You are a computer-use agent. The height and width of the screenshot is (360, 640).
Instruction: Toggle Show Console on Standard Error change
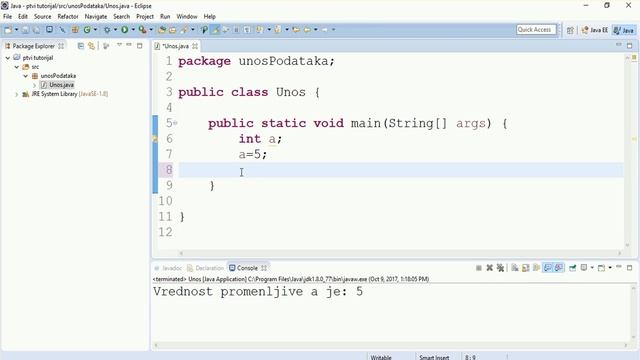[x=559, y=268]
